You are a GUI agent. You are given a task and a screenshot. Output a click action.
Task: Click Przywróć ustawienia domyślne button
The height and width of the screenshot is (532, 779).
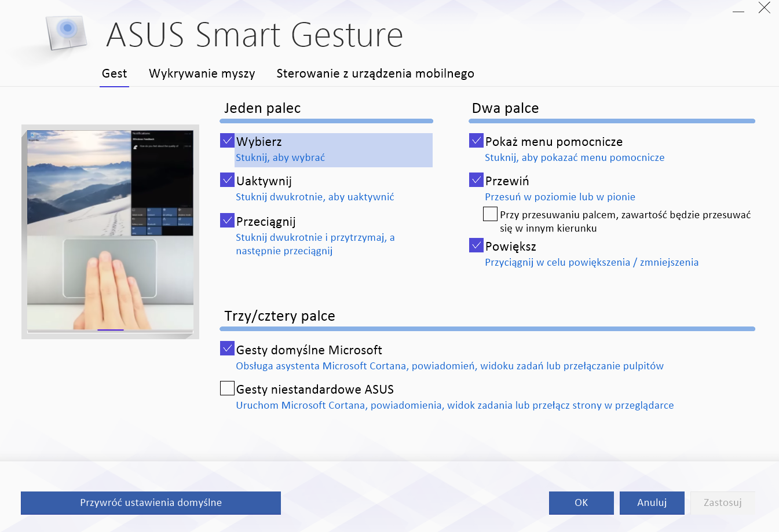click(x=151, y=502)
